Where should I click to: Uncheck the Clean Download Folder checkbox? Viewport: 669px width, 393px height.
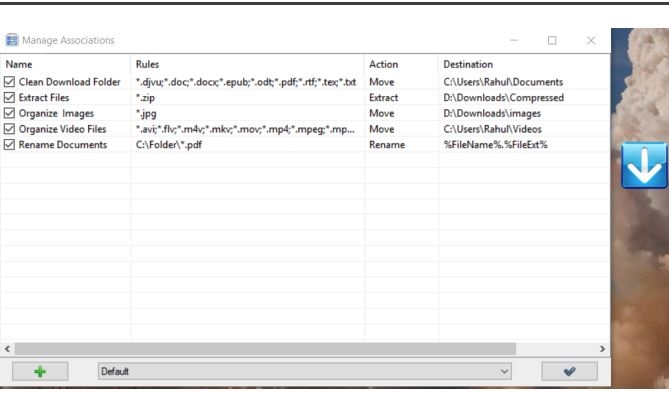(x=9, y=82)
